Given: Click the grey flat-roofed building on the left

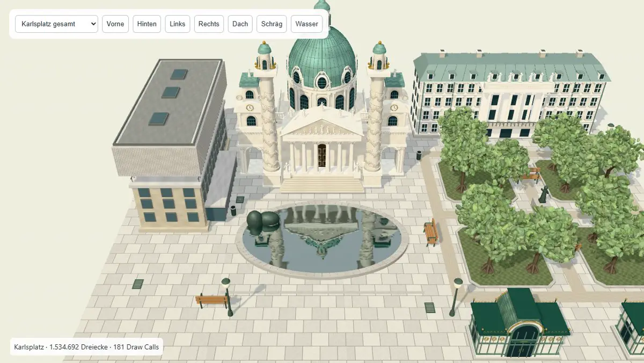Looking at the screenshot, I should [x=174, y=145].
